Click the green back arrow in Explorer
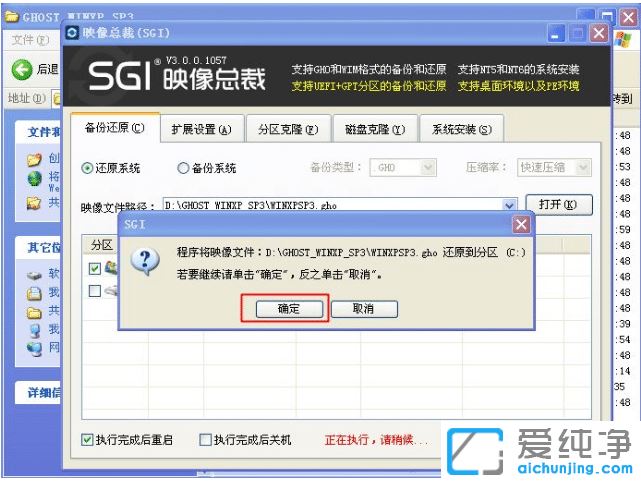The image size is (641, 481). pyautogui.click(x=21, y=69)
